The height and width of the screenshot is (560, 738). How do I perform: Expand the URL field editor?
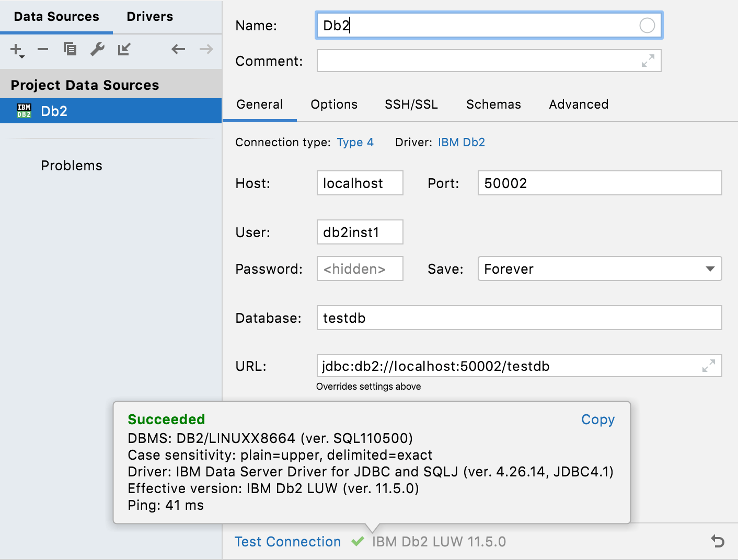[709, 366]
